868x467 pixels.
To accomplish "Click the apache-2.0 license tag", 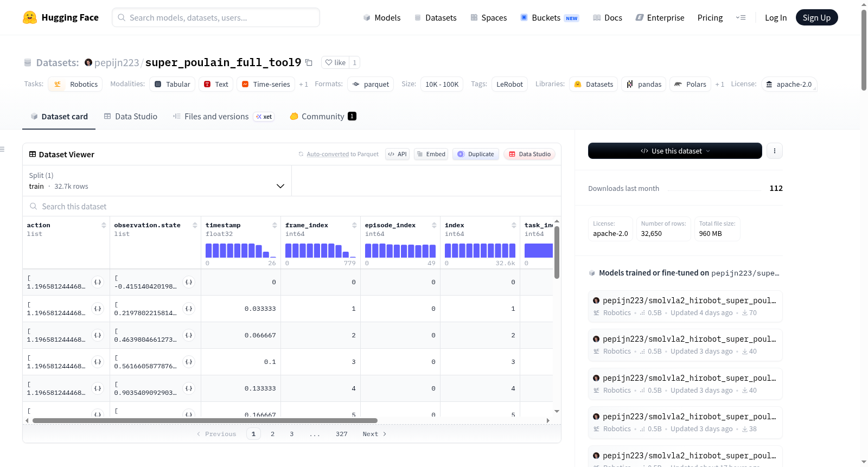I will [789, 84].
